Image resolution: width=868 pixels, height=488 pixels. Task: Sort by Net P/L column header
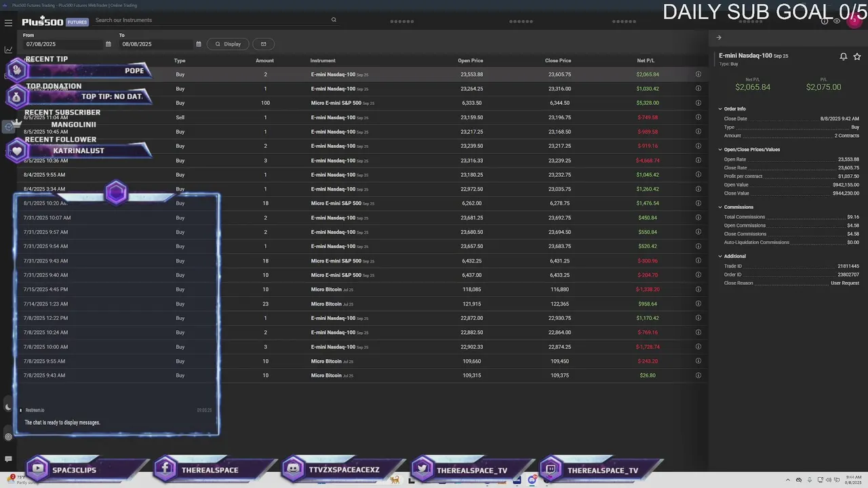[x=646, y=60]
